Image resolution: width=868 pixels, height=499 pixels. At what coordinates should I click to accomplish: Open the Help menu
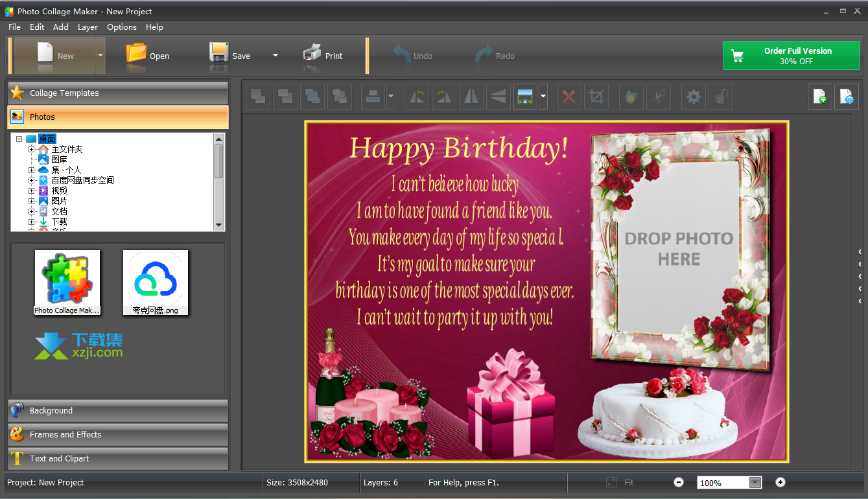tap(154, 27)
